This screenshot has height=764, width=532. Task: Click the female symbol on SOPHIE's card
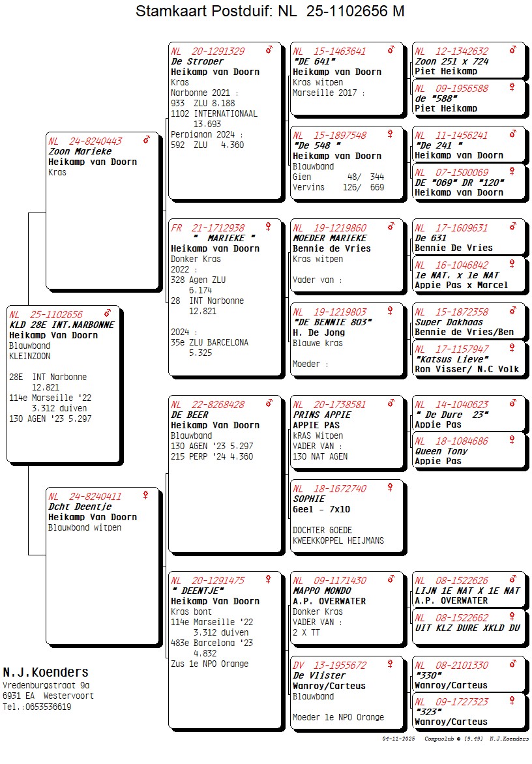point(391,488)
